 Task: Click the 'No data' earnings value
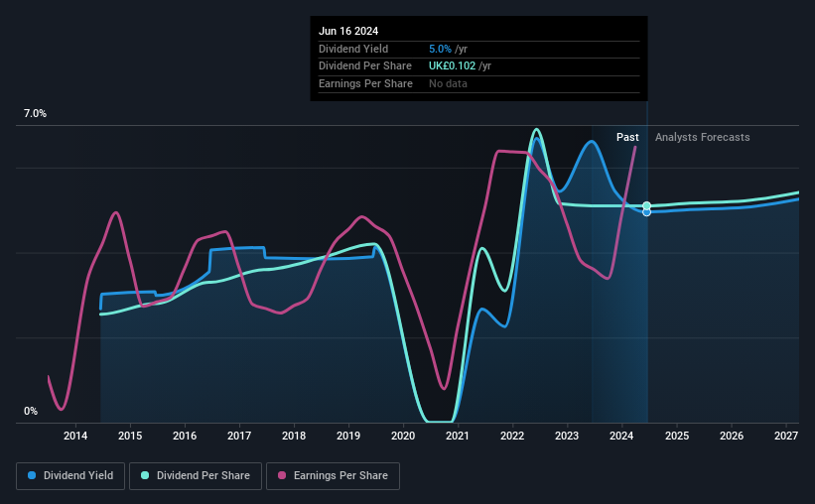[448, 83]
